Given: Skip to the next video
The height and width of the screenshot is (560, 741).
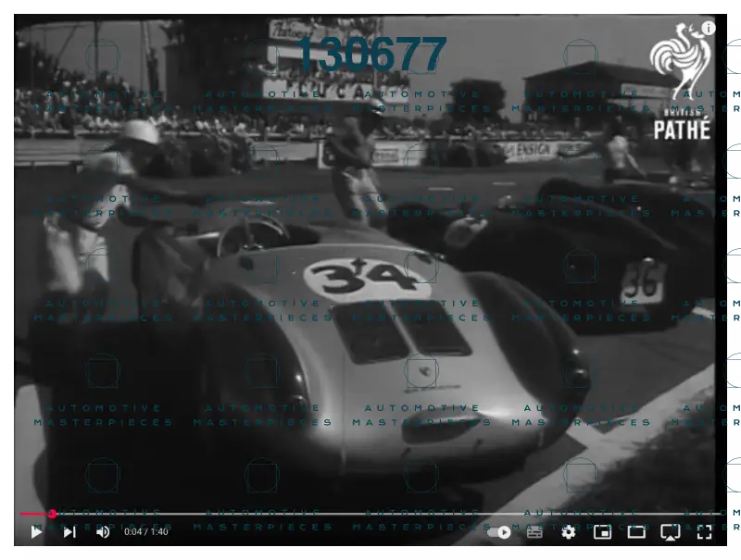Looking at the screenshot, I should click(x=69, y=532).
